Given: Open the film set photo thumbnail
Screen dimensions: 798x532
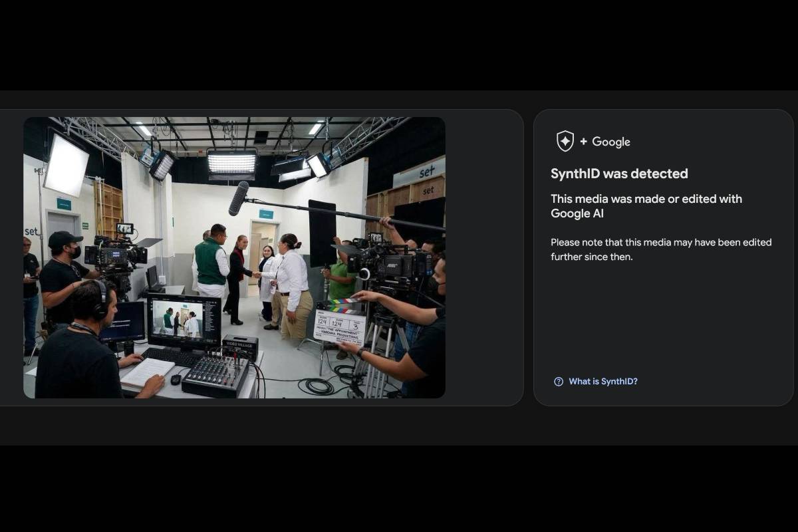Looking at the screenshot, I should coord(234,257).
